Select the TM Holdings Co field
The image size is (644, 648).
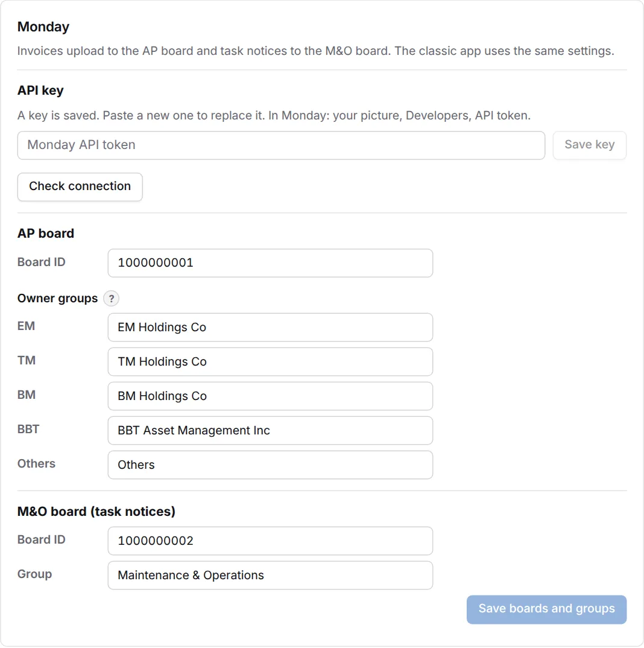coord(270,361)
